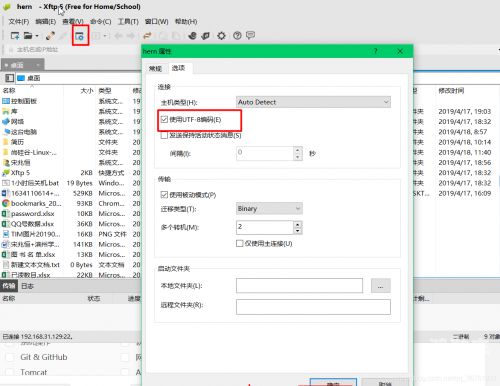Click the feedback speech bubble icon

(250, 35)
